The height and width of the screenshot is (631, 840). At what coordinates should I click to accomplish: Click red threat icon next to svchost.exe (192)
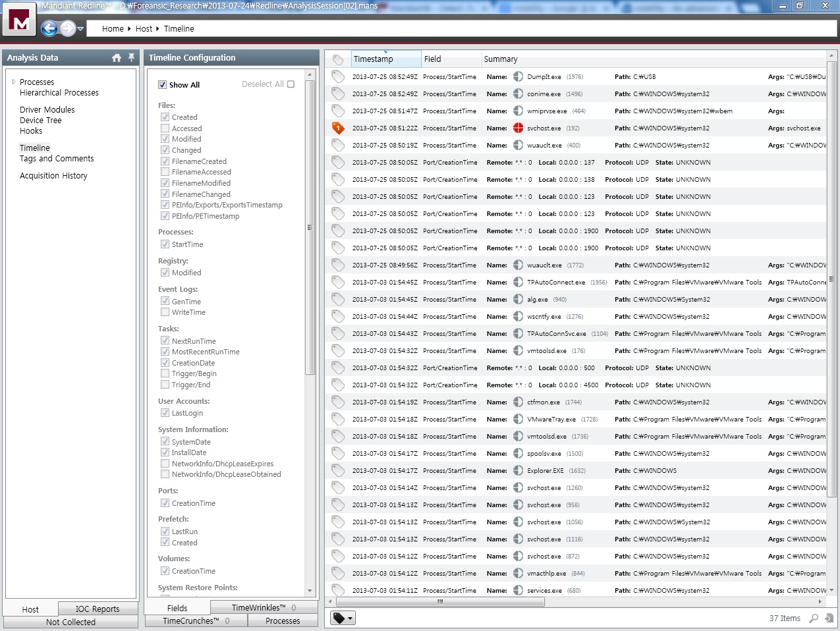[518, 128]
